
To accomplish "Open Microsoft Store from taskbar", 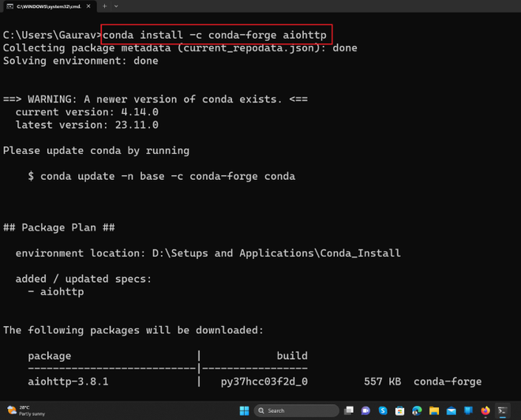I will pos(399,411).
